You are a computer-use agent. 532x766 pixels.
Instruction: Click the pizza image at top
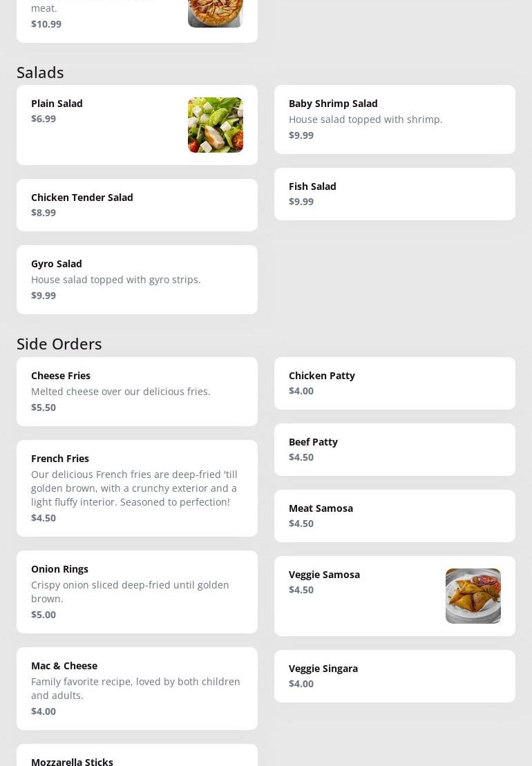tap(215, 13)
